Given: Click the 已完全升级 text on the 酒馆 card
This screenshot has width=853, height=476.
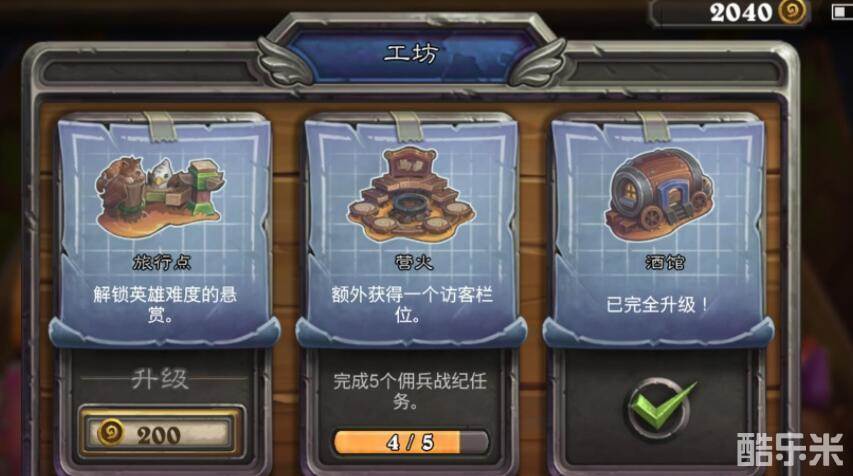Looking at the screenshot, I should pos(658,304).
